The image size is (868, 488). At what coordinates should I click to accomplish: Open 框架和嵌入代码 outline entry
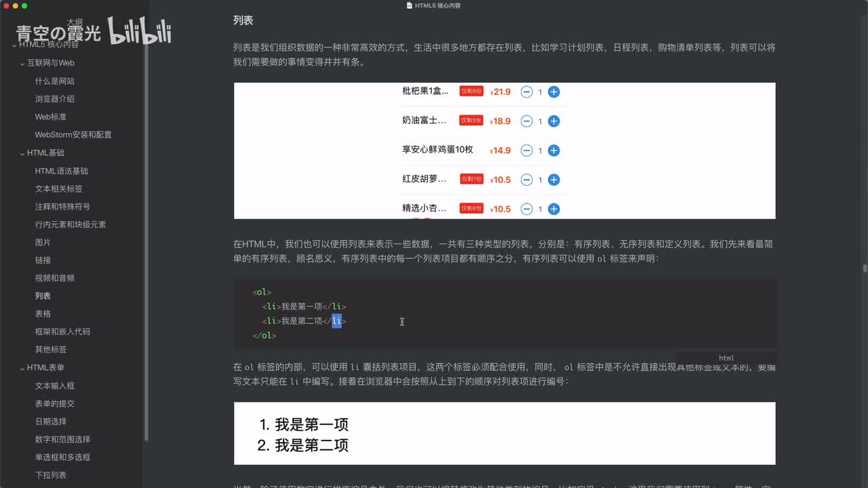click(x=62, y=332)
